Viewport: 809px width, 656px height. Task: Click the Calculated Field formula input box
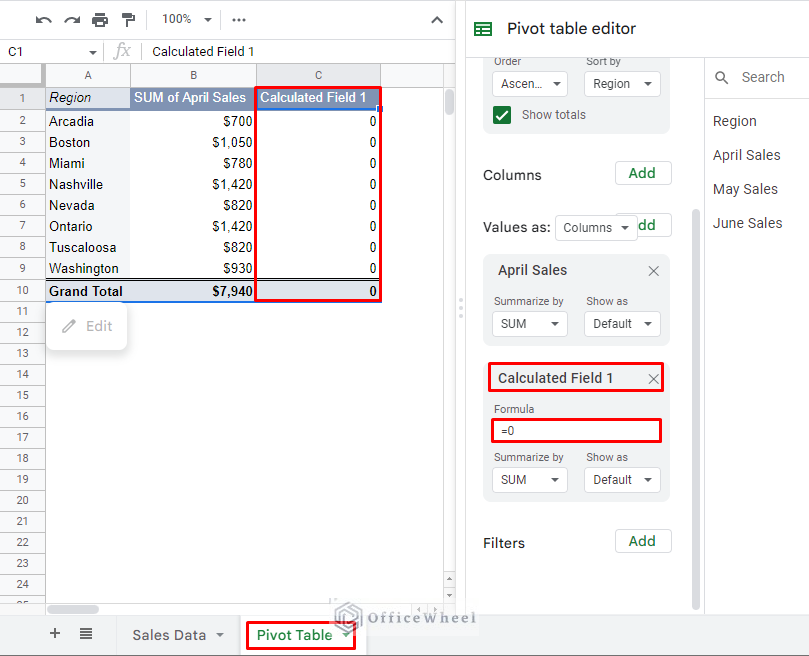coord(576,430)
